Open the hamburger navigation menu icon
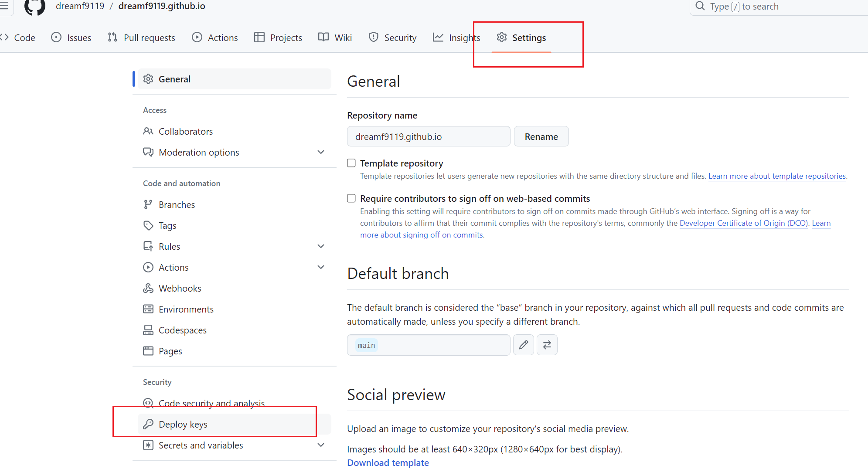This screenshot has width=868, height=469. pyautogui.click(x=4, y=6)
